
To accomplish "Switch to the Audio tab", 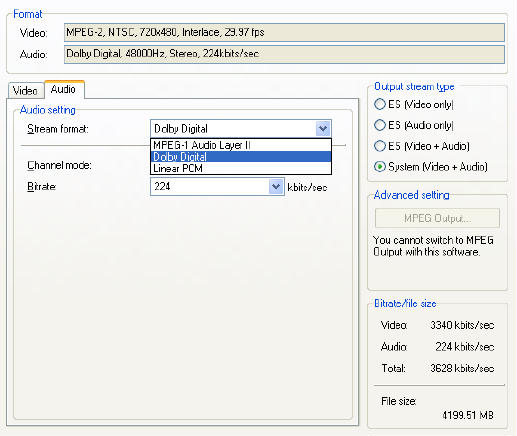I will click(64, 89).
